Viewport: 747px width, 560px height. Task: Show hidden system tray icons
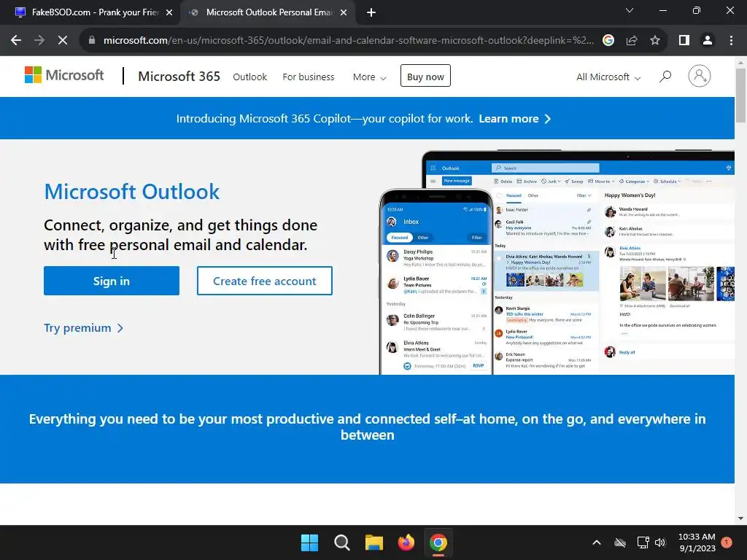[x=597, y=542]
